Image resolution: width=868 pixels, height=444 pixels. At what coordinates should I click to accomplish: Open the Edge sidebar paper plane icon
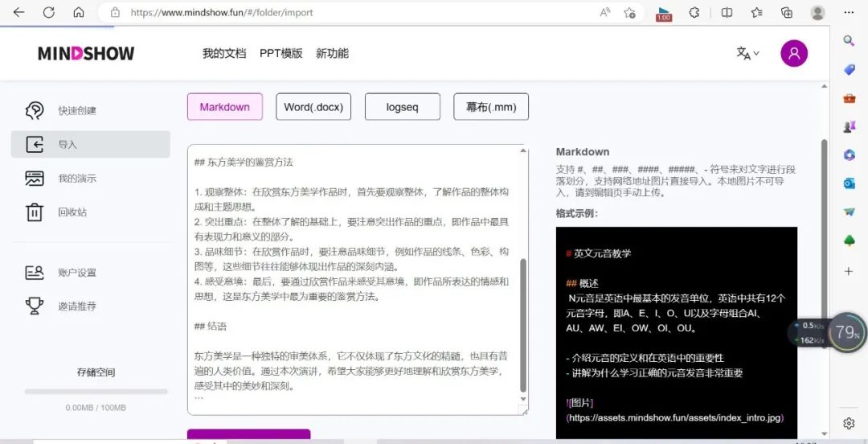pyautogui.click(x=849, y=212)
